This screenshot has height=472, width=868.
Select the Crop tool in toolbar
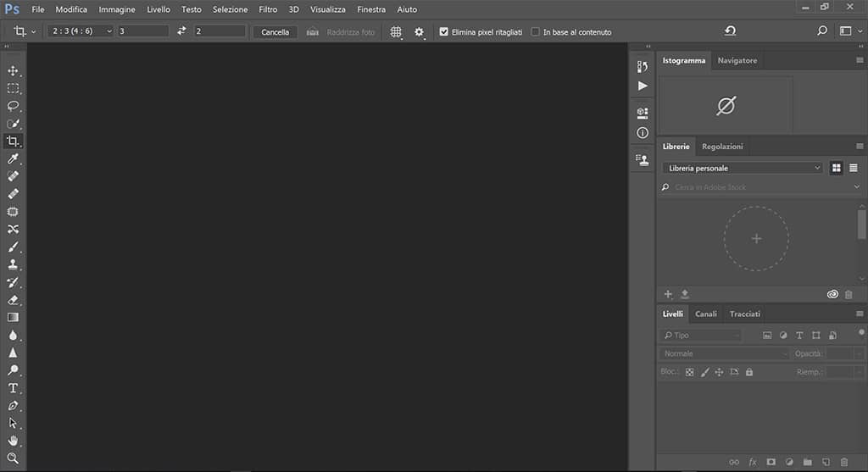[13, 142]
